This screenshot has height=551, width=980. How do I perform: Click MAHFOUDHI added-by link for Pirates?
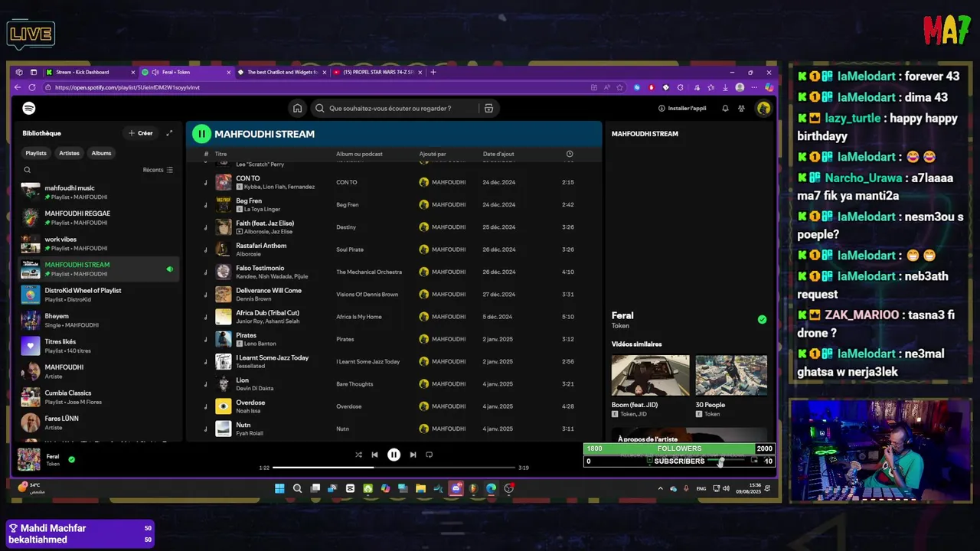pyautogui.click(x=448, y=339)
